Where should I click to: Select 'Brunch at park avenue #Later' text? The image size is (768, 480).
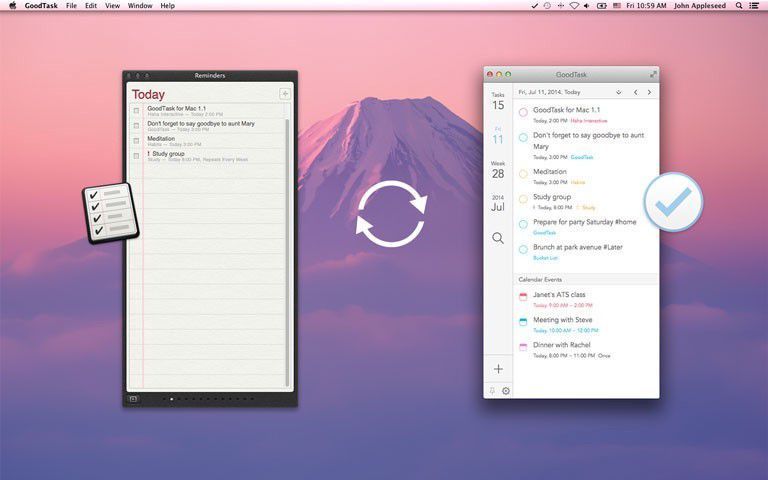coord(577,247)
